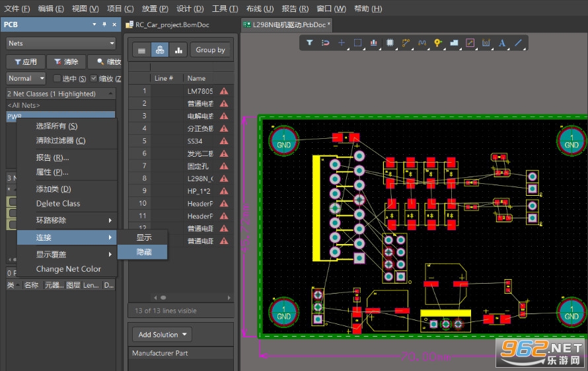
Task: Expand the 环路移除 submenu
Action: [x=67, y=220]
